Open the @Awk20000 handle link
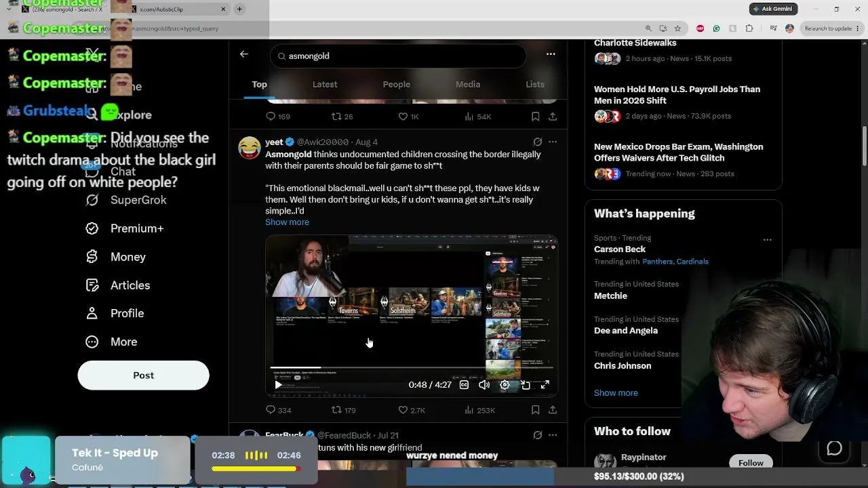Image resolution: width=868 pixels, height=488 pixels. [x=323, y=142]
